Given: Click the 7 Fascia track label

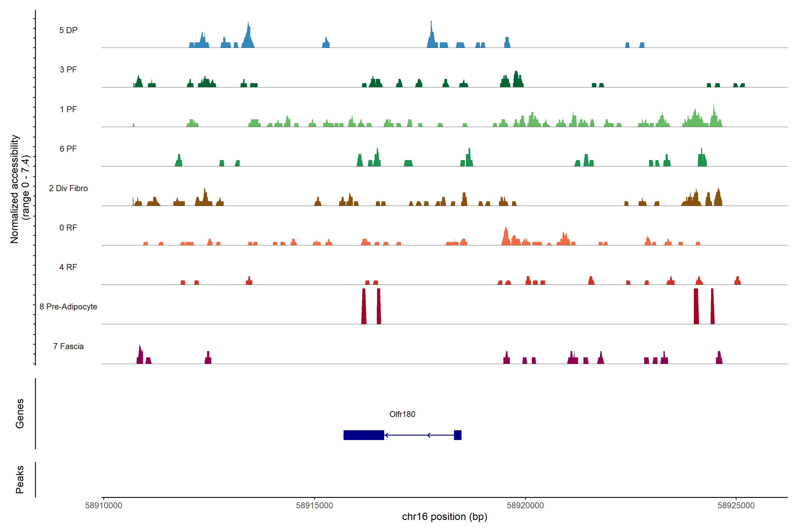Looking at the screenshot, I should (68, 346).
